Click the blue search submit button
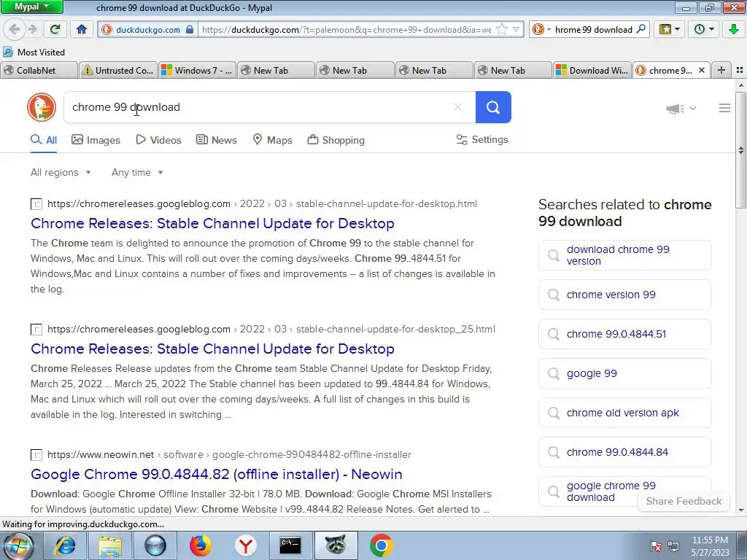 point(493,107)
